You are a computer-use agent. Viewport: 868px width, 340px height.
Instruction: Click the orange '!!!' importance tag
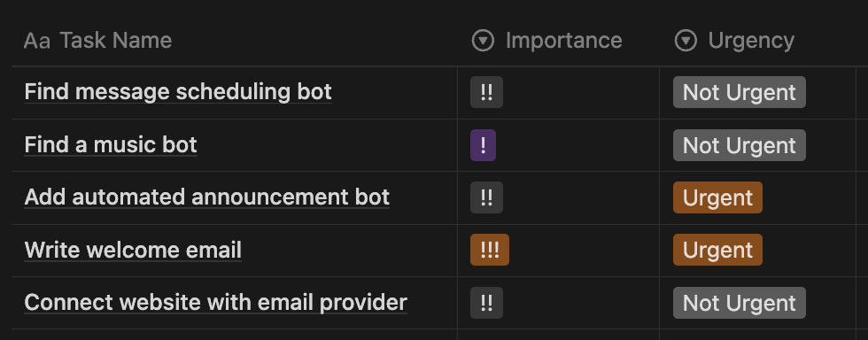tap(489, 250)
